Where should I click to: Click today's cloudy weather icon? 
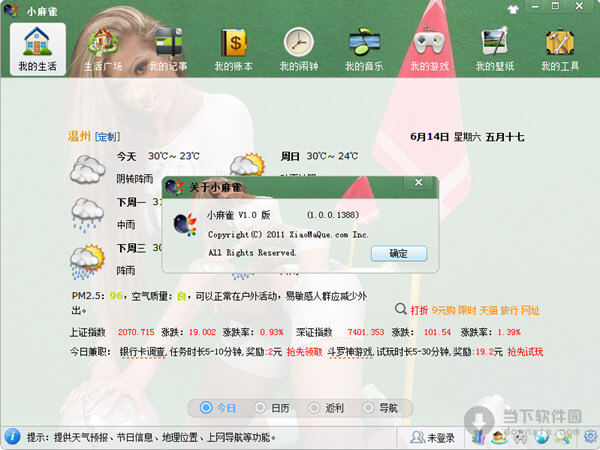88,168
